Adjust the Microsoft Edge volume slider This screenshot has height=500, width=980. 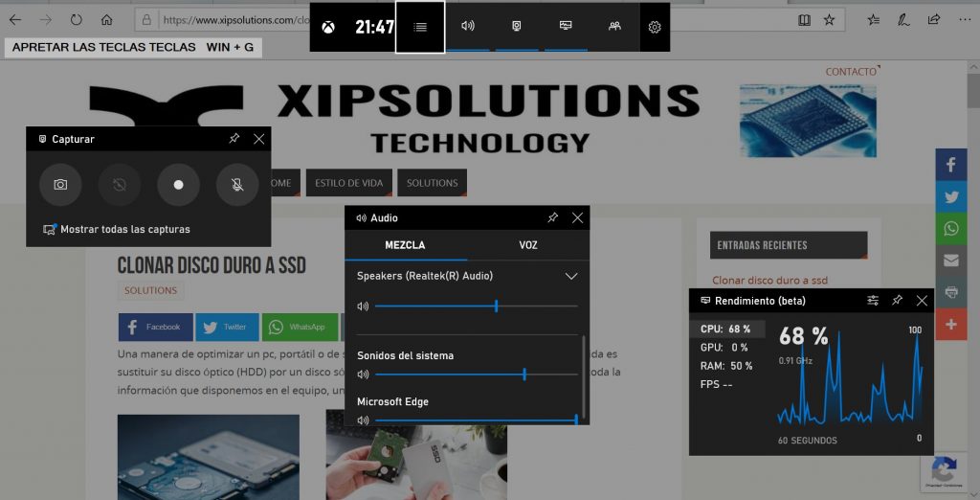click(x=477, y=420)
